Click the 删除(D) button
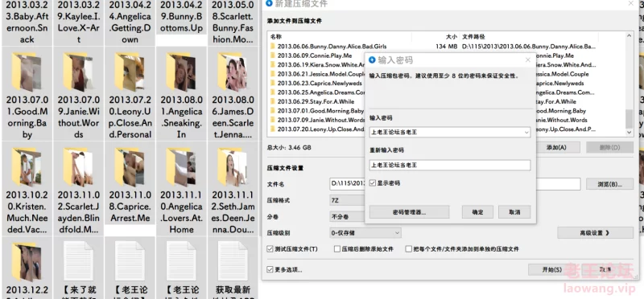Image resolution: width=644 pixels, height=299 pixels. (x=609, y=148)
